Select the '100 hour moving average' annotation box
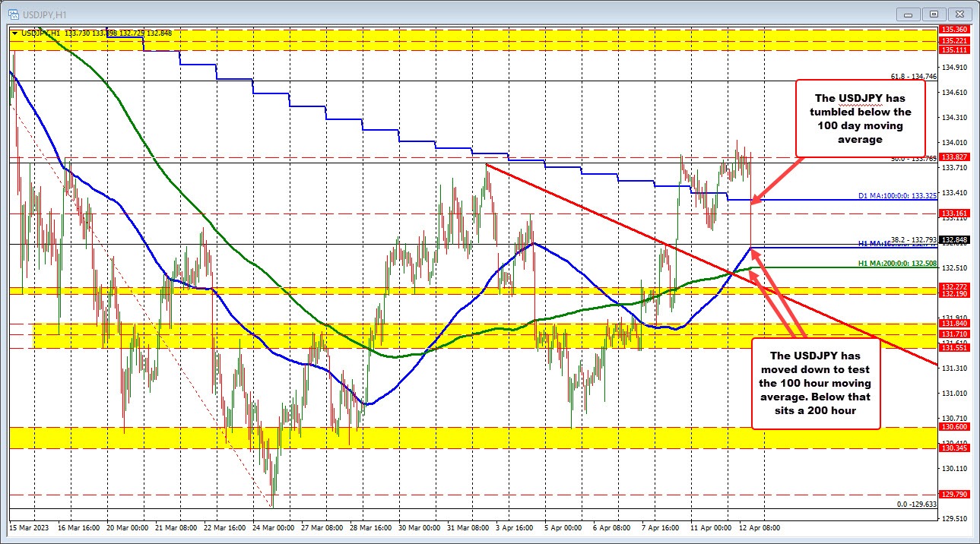The height and width of the screenshot is (544, 980). 816,383
